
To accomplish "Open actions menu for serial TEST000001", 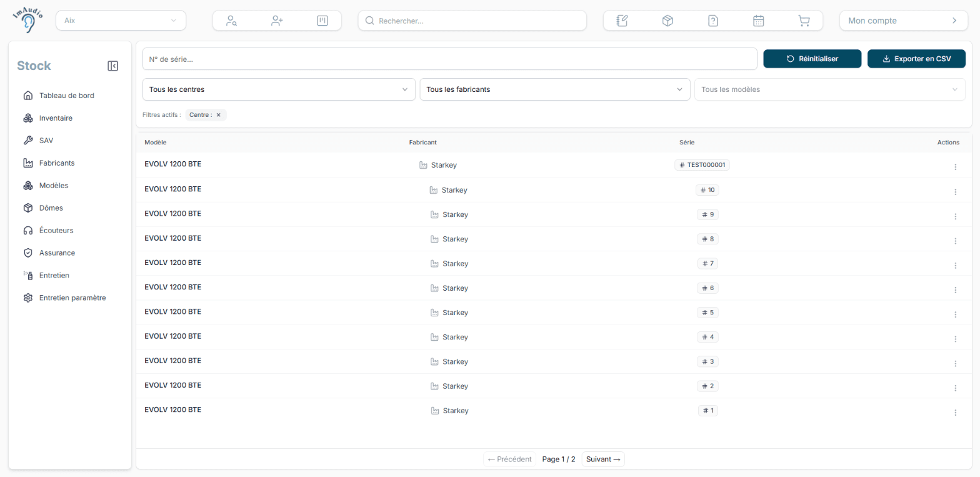I will pos(955,167).
